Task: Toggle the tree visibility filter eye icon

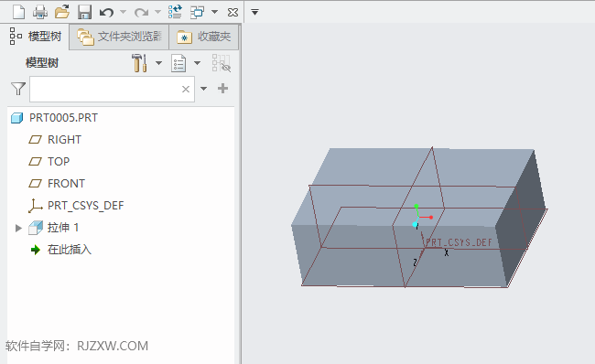Action: point(222,63)
